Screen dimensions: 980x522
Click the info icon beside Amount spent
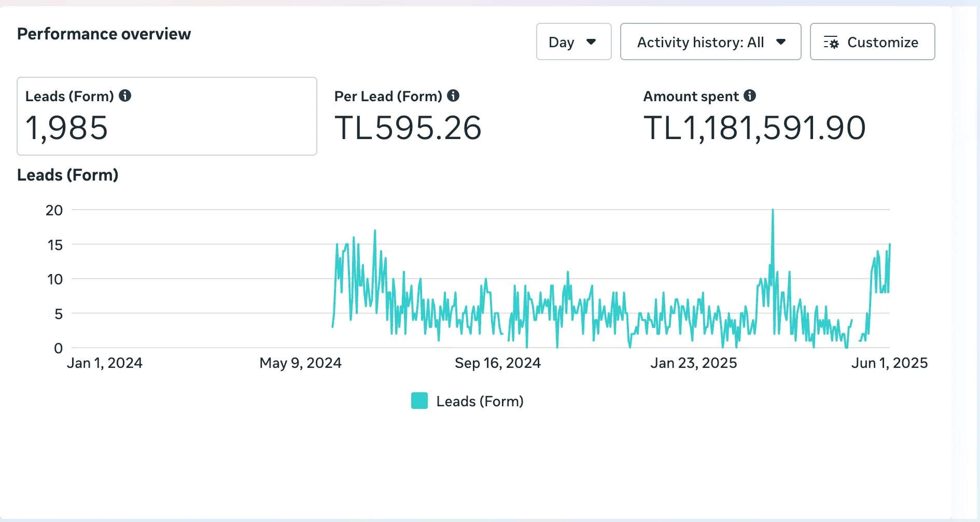(750, 95)
